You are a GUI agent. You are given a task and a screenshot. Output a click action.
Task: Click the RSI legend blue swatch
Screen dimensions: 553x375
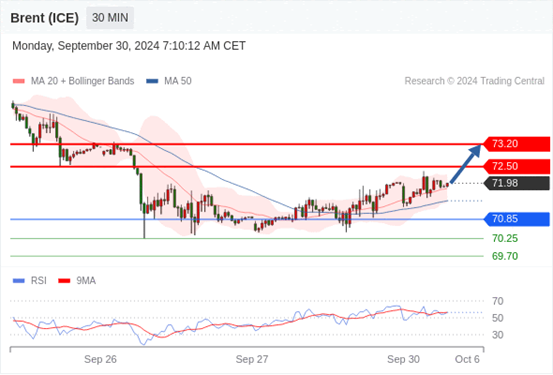(19, 281)
